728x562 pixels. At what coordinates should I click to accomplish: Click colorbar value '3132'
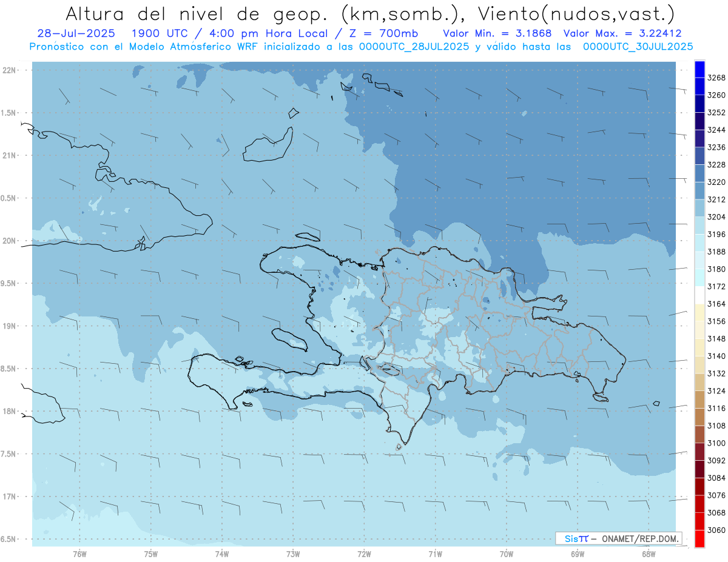[716, 373]
